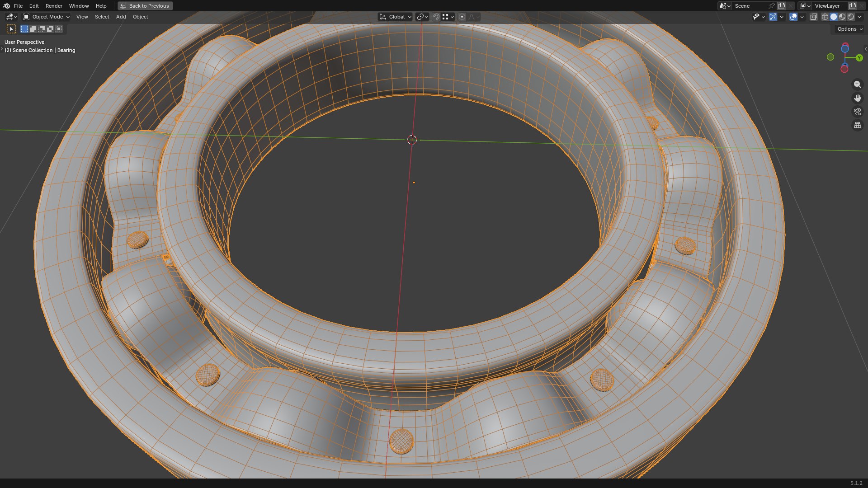
Task: Click the Back to Previous button
Action: (x=145, y=6)
